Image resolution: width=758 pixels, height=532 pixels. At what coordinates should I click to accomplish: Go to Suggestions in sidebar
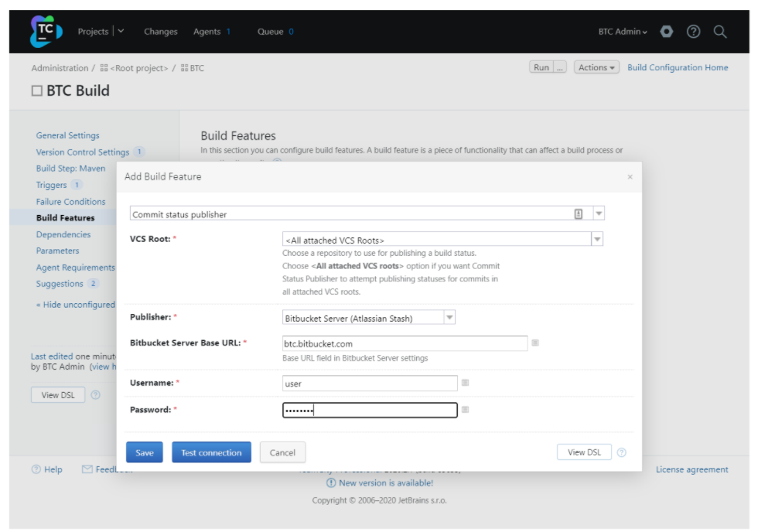coord(60,284)
